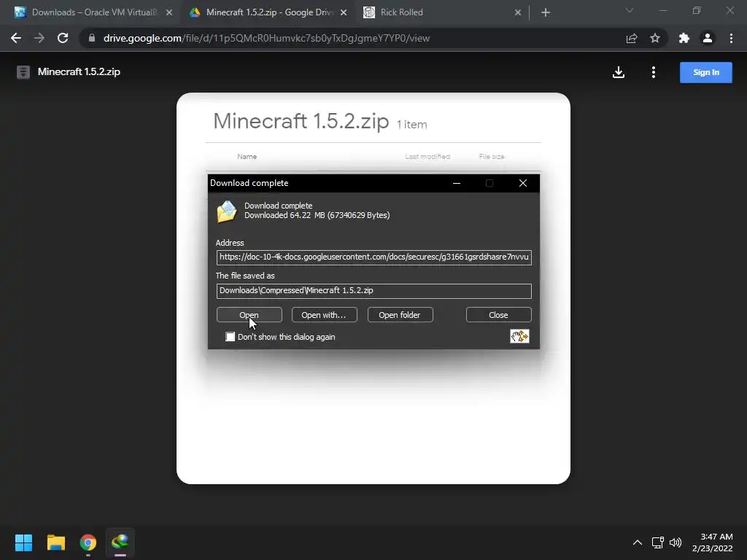Switch to the Rick Rolled tab
This screenshot has width=747, height=560.
[441, 12]
